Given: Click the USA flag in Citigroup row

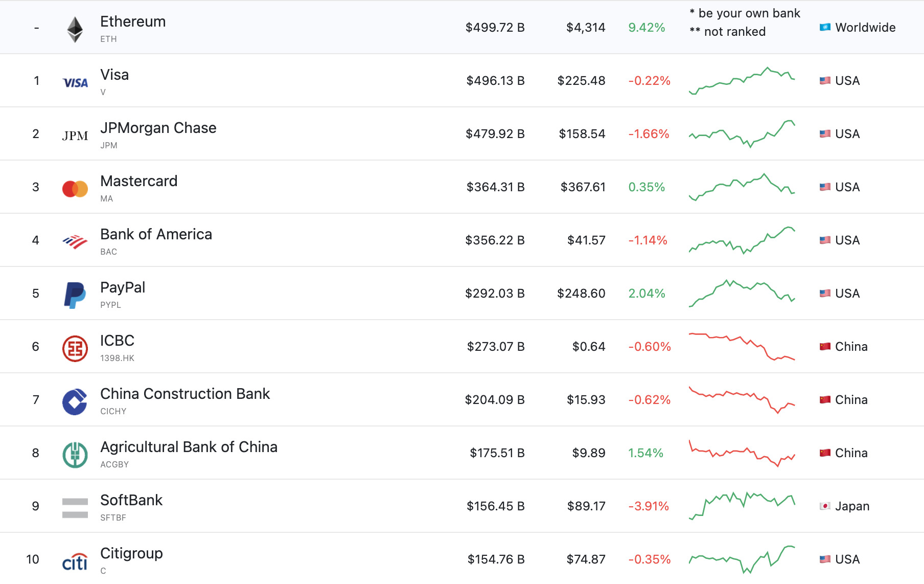Looking at the screenshot, I should 825,559.
